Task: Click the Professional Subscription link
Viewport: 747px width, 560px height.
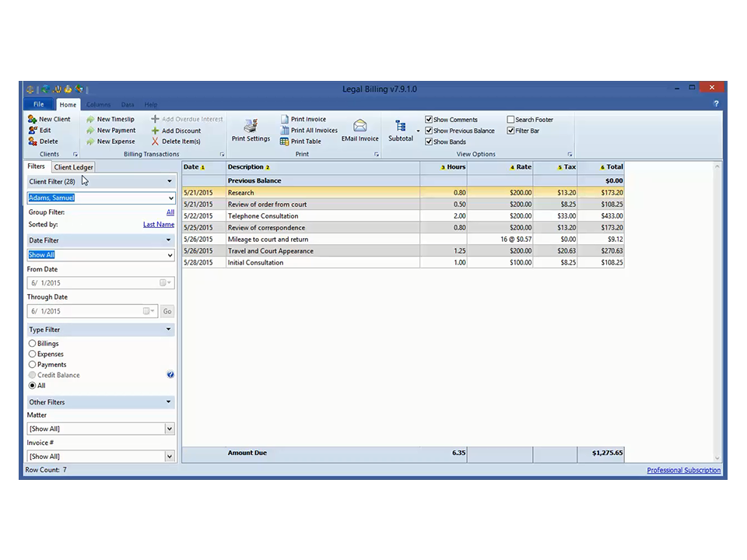Action: [683, 470]
